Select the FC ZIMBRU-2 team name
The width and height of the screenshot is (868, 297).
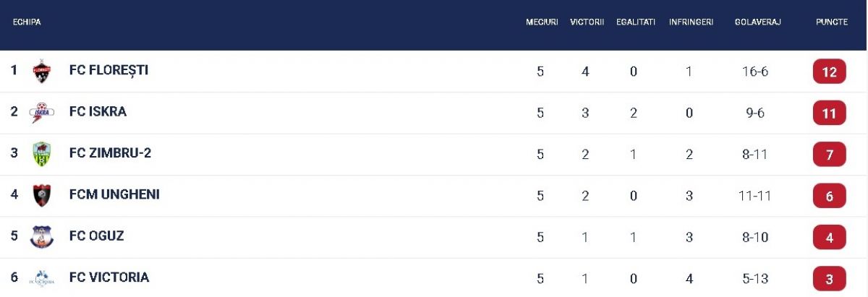(110, 153)
